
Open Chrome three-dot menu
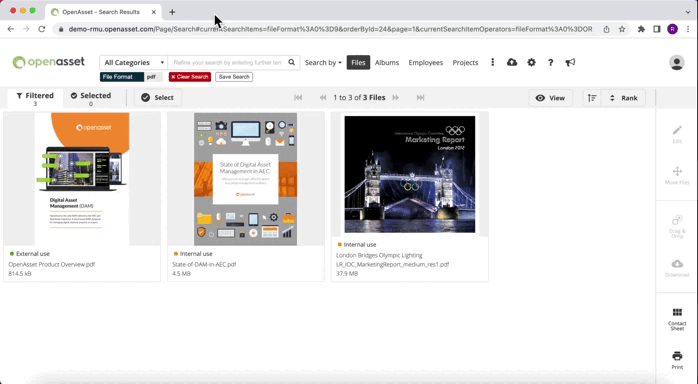688,29
